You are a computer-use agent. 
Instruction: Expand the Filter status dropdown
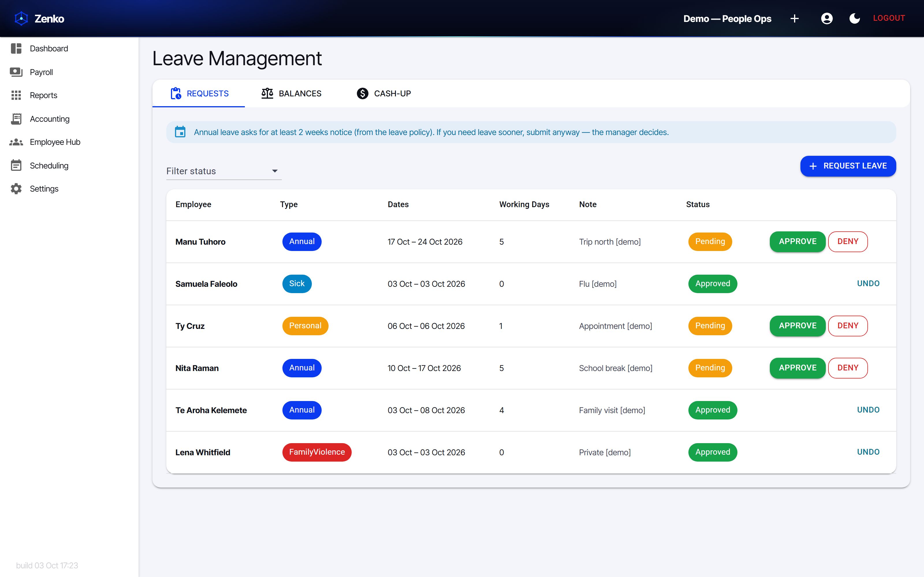tap(224, 171)
